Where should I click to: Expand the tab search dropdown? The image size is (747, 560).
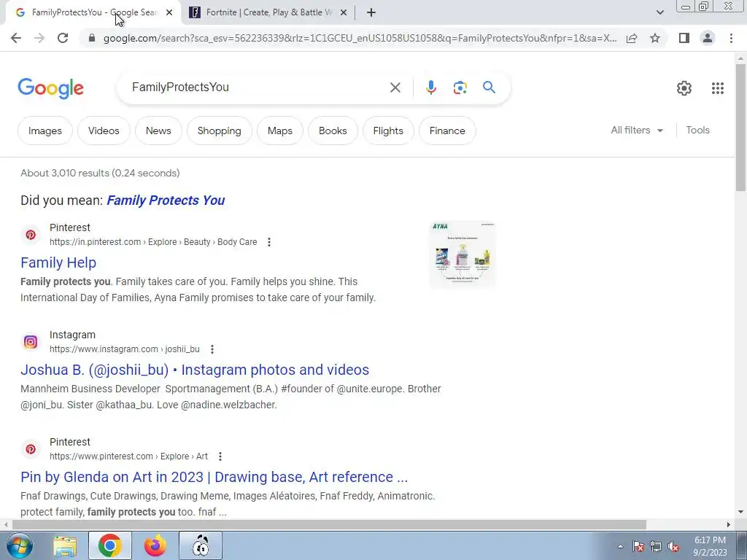point(659,12)
